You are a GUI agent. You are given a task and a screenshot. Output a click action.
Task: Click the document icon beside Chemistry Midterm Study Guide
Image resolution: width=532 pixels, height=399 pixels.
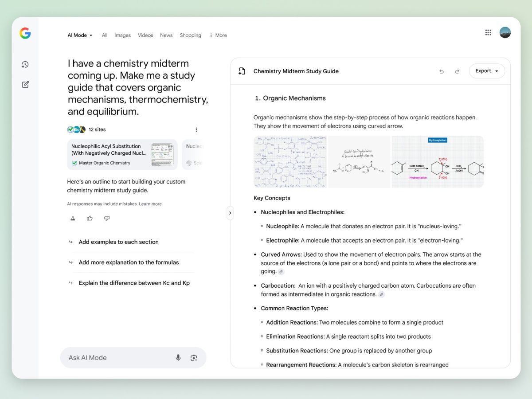(x=242, y=71)
